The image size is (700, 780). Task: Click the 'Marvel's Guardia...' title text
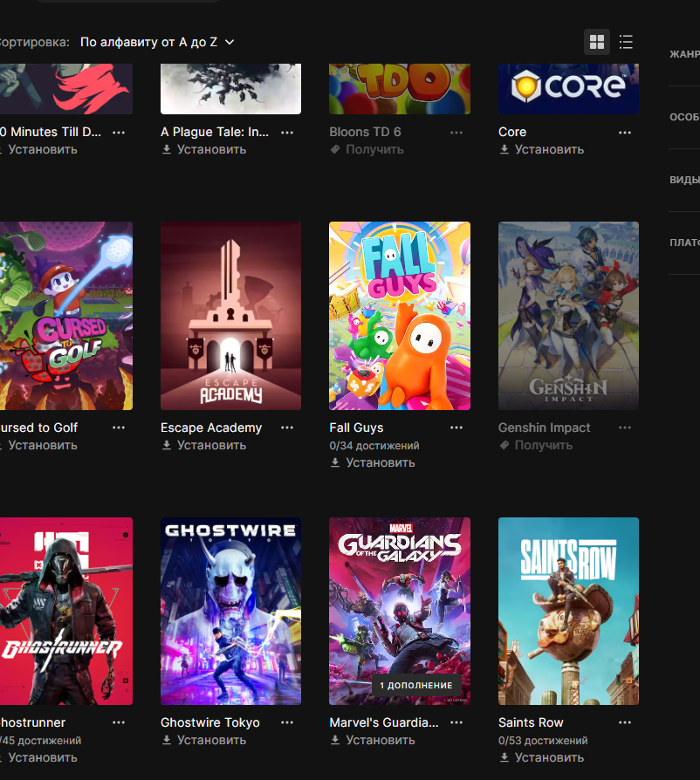tap(384, 722)
